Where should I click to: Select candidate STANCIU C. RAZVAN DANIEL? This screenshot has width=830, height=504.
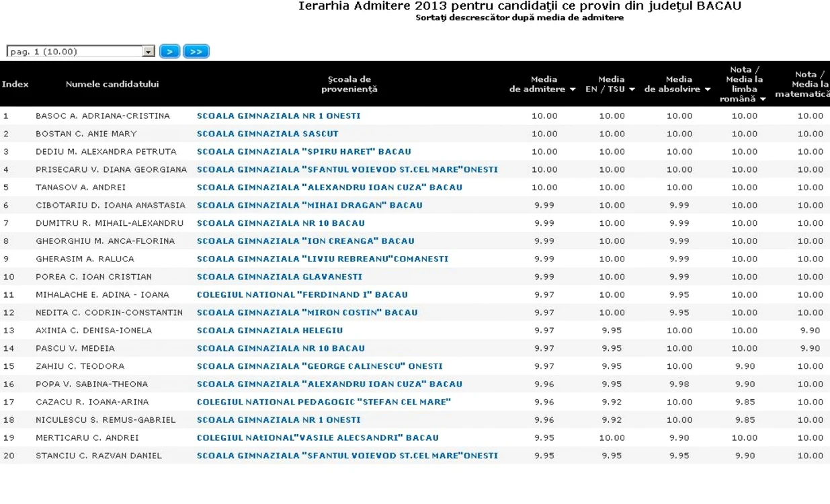click(x=99, y=456)
